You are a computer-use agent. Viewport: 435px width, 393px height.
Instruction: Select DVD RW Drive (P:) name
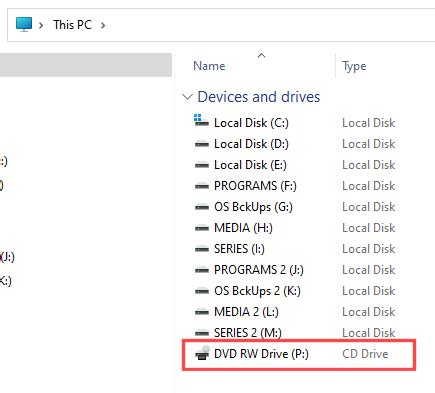tap(261, 354)
